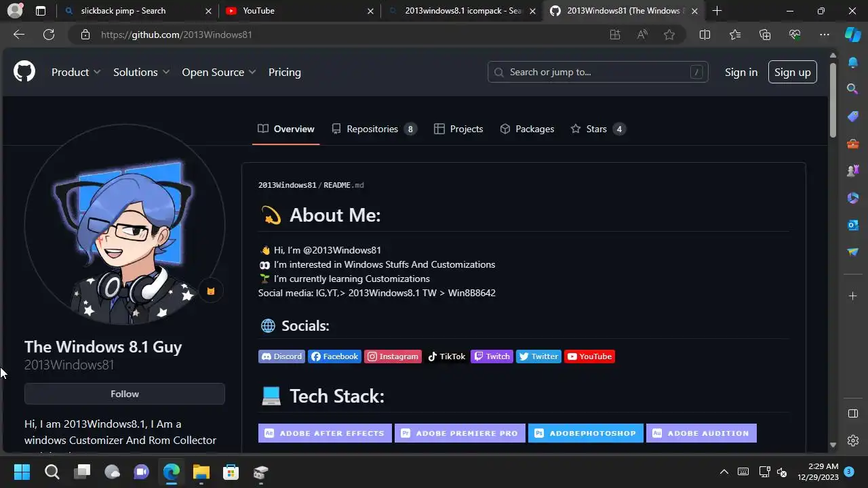Open Windows Start button
Screen dimensions: 868x488
pyautogui.click(x=22, y=472)
